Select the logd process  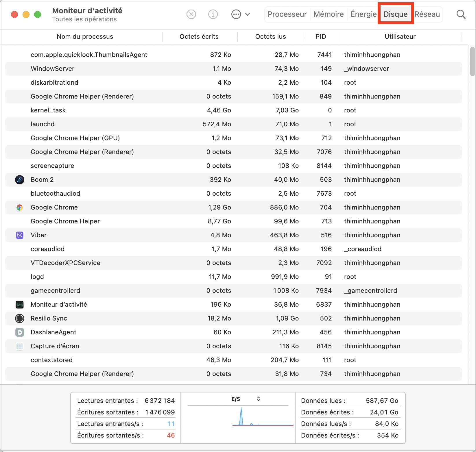point(234,277)
